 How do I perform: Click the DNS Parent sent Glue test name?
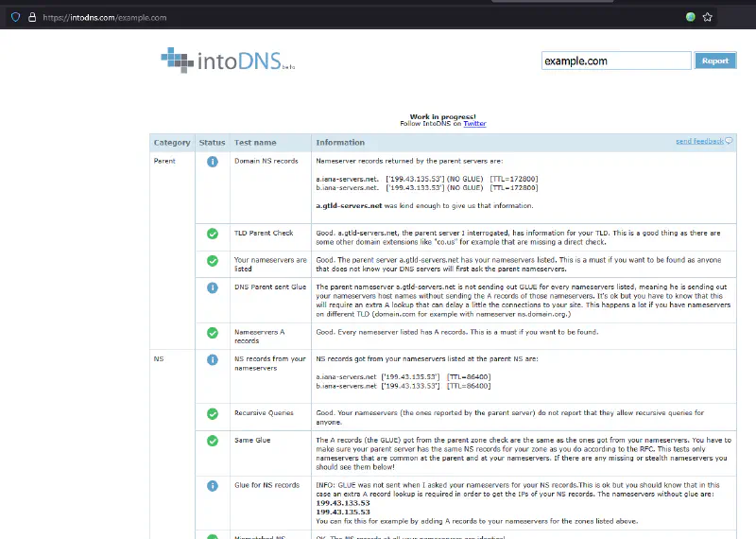point(270,287)
